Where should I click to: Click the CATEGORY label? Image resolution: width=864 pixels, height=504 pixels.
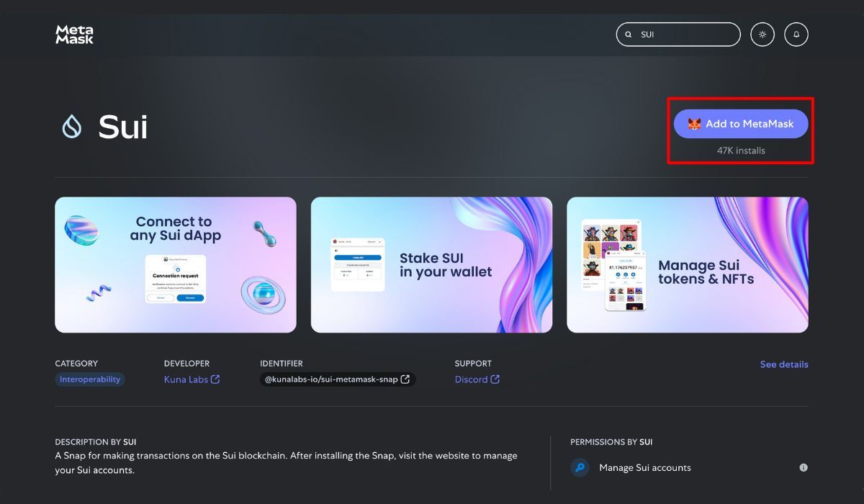coord(76,364)
